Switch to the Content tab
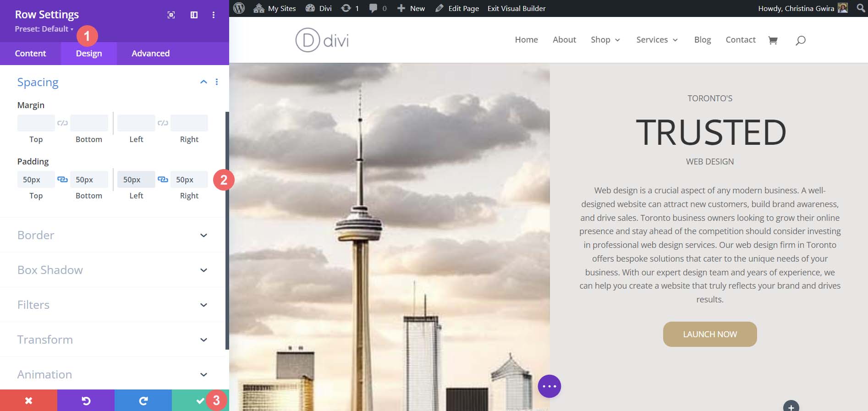The height and width of the screenshot is (411, 868). pos(30,54)
